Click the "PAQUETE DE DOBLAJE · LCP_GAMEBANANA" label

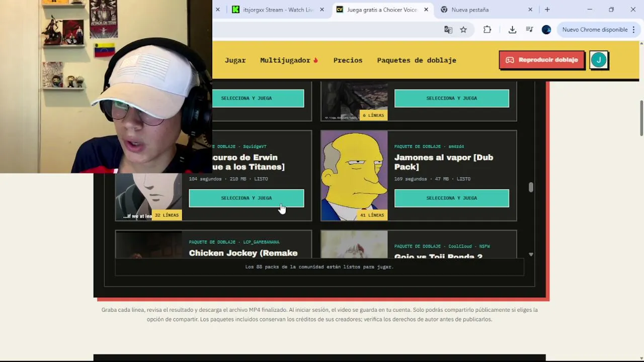click(234, 242)
